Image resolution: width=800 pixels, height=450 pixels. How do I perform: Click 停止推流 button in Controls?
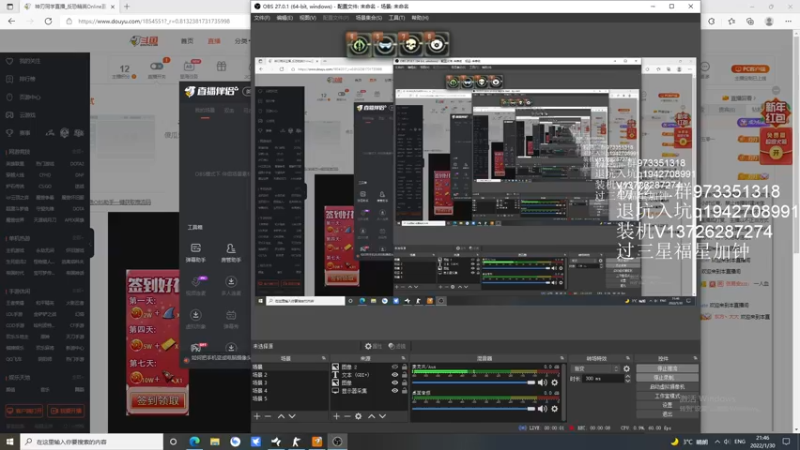point(667,368)
